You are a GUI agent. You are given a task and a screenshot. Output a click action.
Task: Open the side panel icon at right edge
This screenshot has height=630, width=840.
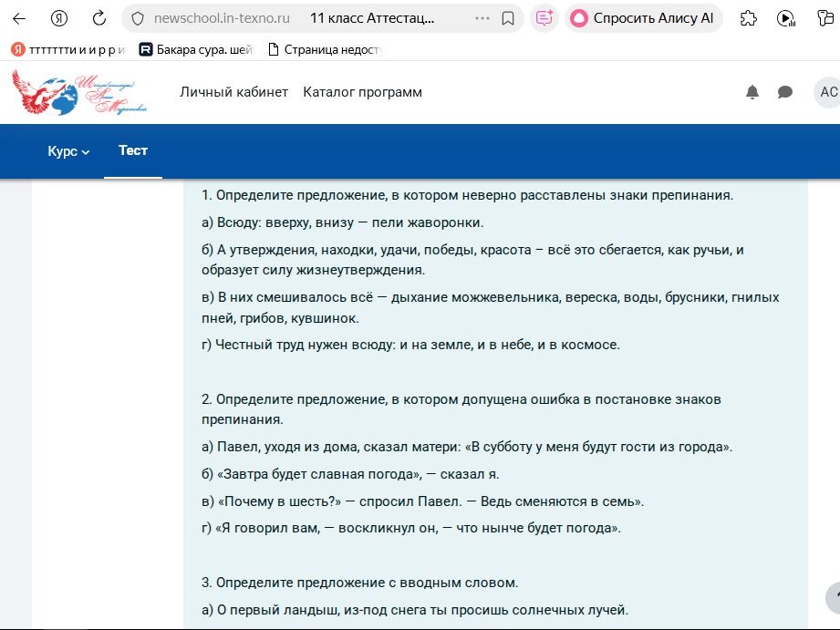(825, 18)
